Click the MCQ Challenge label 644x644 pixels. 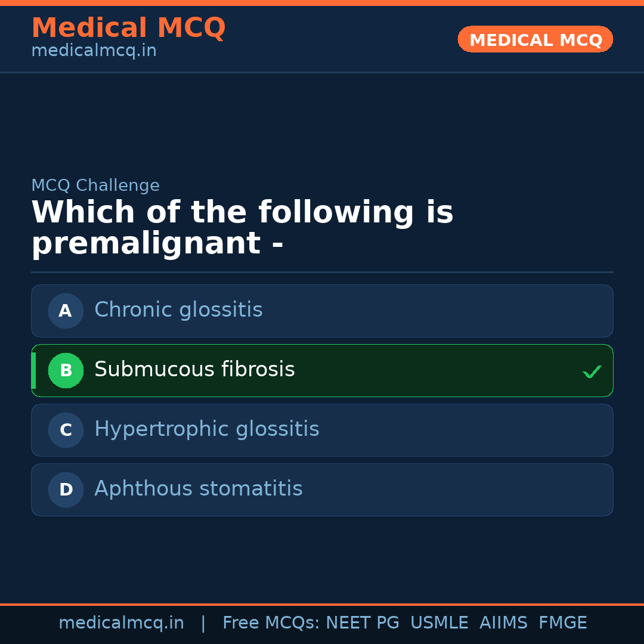coord(95,185)
